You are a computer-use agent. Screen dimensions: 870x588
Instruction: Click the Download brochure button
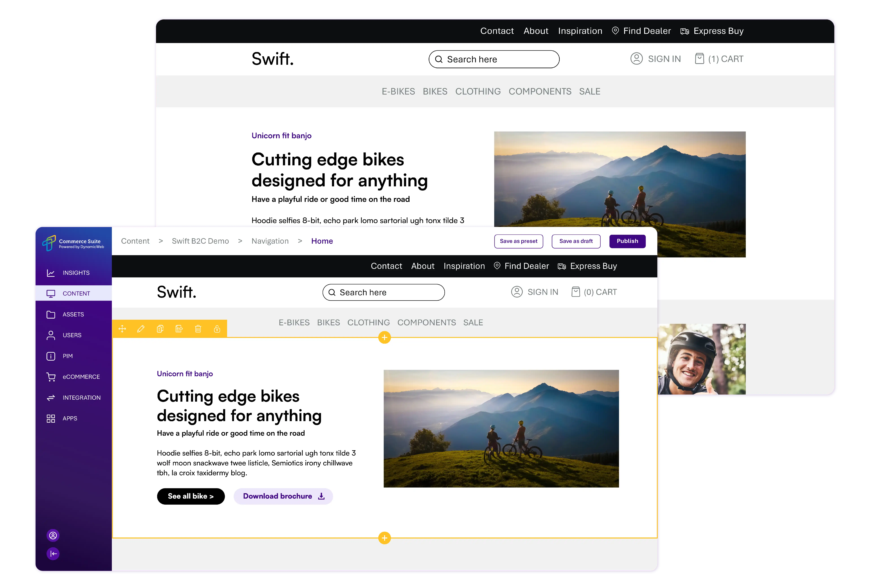(283, 496)
